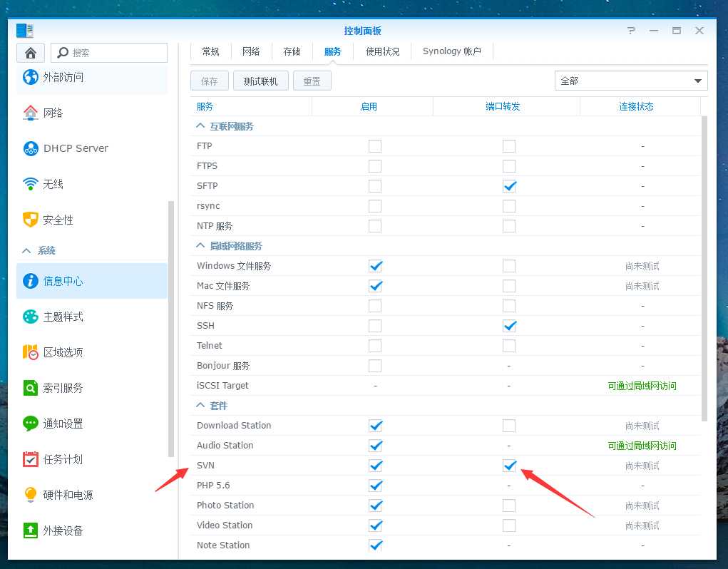Select the Note Station row label
This screenshot has height=569, width=728.
[x=223, y=545]
